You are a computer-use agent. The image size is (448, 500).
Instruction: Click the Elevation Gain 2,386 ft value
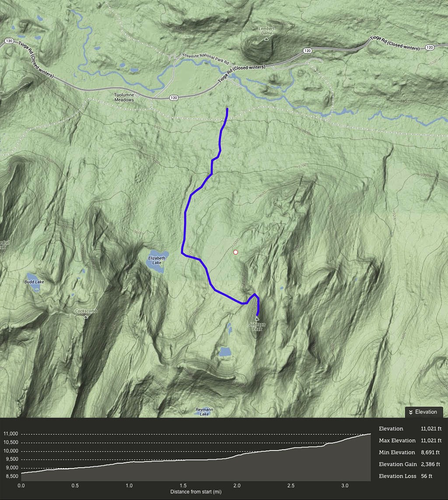(x=430, y=464)
